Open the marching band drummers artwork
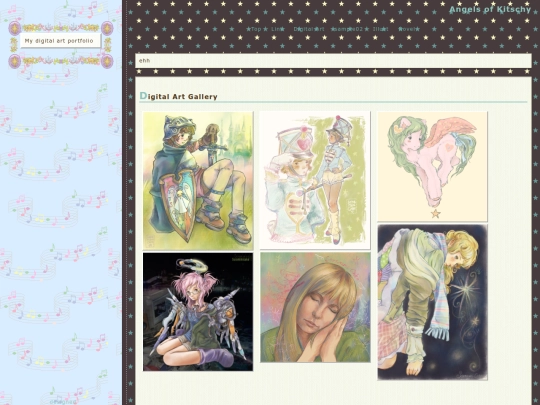 (315, 180)
